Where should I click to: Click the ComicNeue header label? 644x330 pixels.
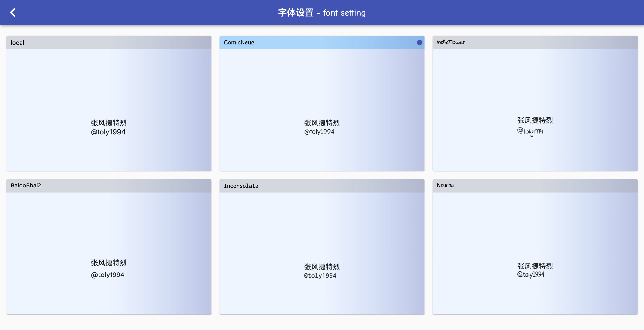click(x=239, y=42)
